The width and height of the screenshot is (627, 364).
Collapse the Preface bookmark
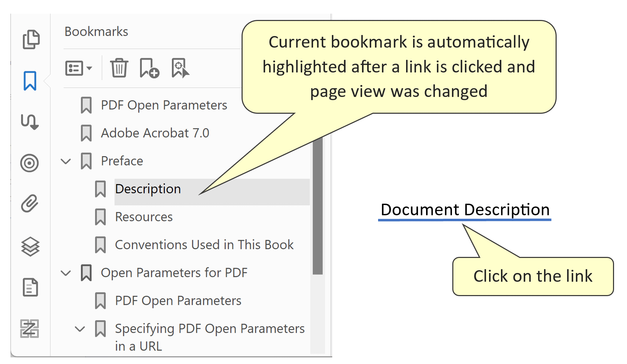(65, 161)
